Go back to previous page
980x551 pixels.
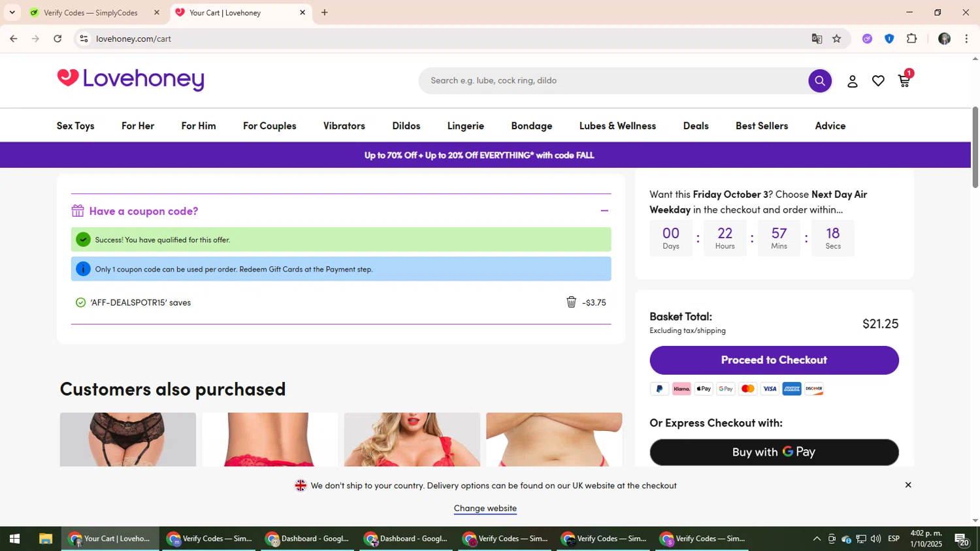[14, 39]
